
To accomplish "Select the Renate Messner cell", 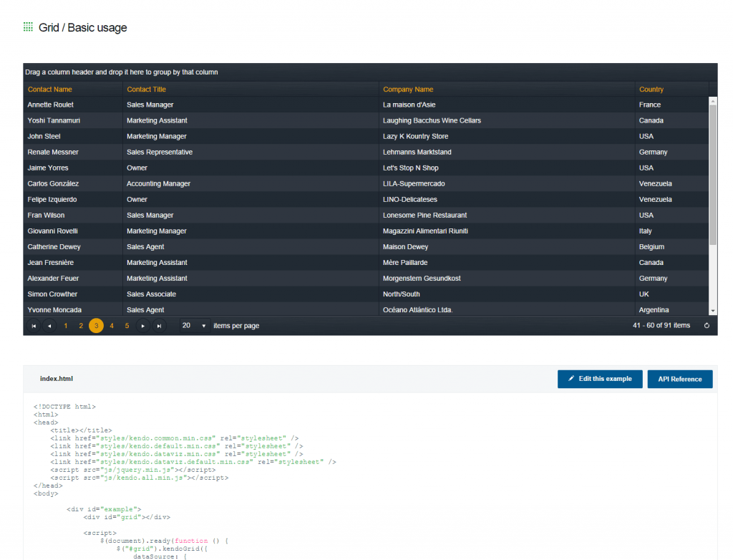I will [x=73, y=152].
